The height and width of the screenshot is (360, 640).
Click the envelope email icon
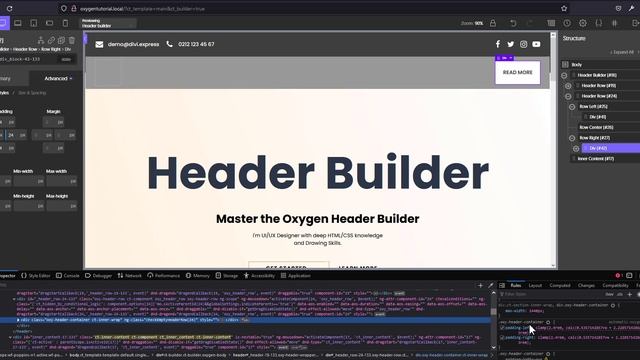(x=99, y=44)
